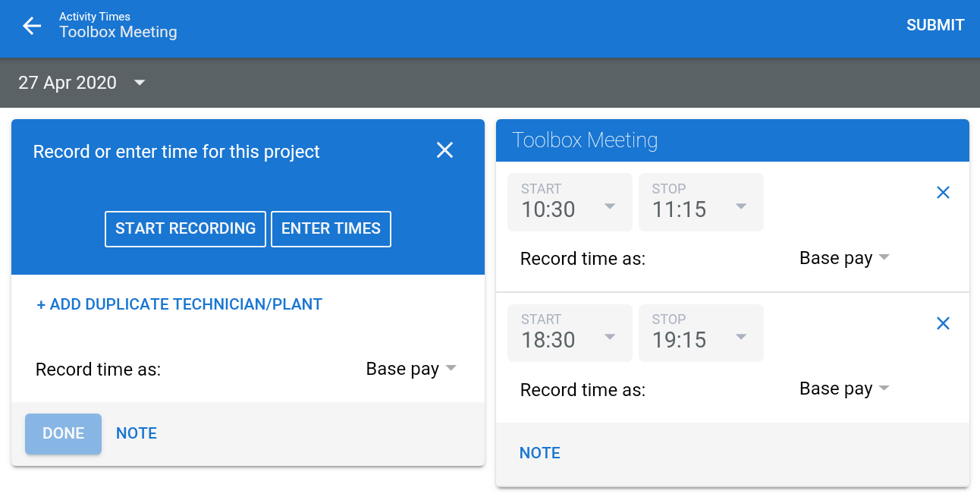The width and height of the screenshot is (980, 494).
Task: Open Note in Toolbox Meeting card
Action: (x=539, y=453)
